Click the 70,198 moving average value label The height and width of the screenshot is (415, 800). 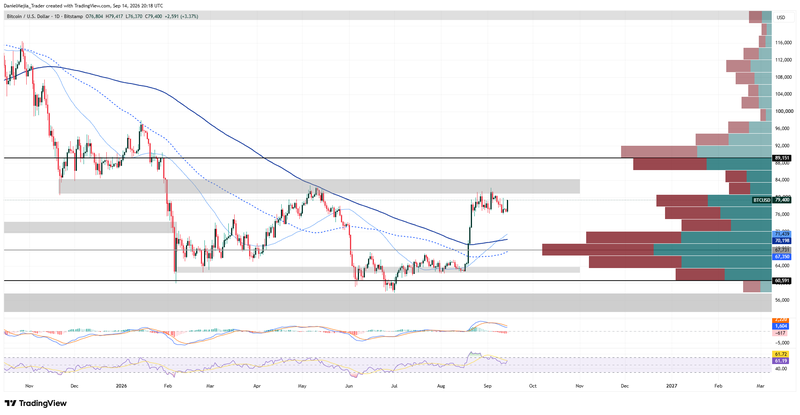click(x=782, y=240)
